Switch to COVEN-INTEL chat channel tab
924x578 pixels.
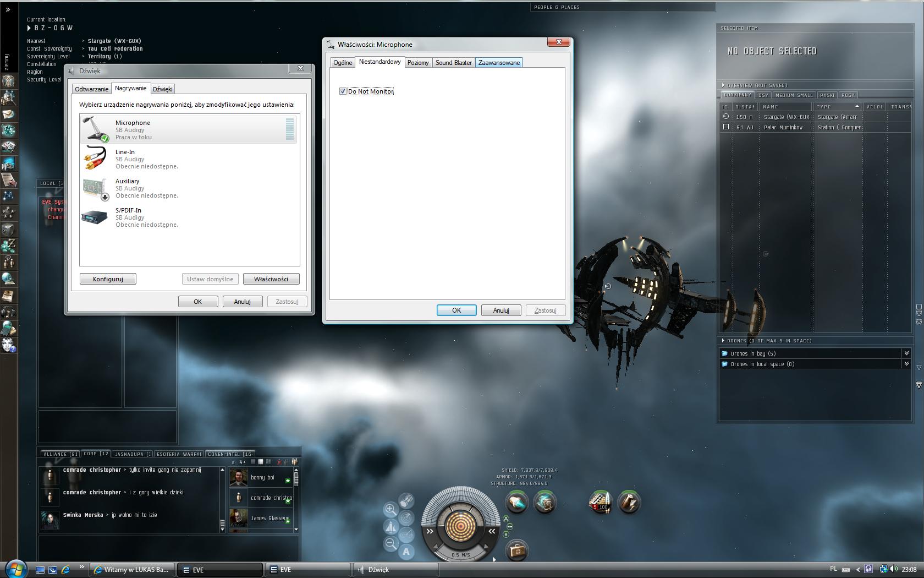pyautogui.click(x=230, y=454)
